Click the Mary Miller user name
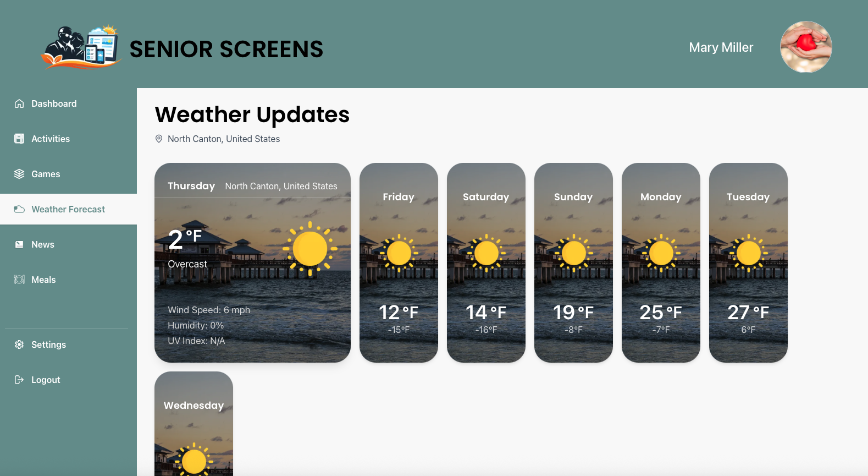The width and height of the screenshot is (868, 476). (x=721, y=47)
